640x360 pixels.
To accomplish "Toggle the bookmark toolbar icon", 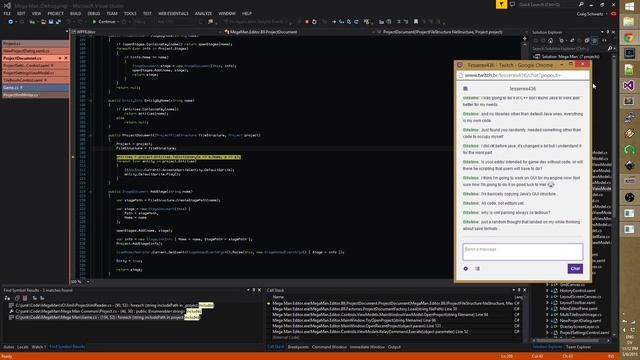I will point(416,22).
